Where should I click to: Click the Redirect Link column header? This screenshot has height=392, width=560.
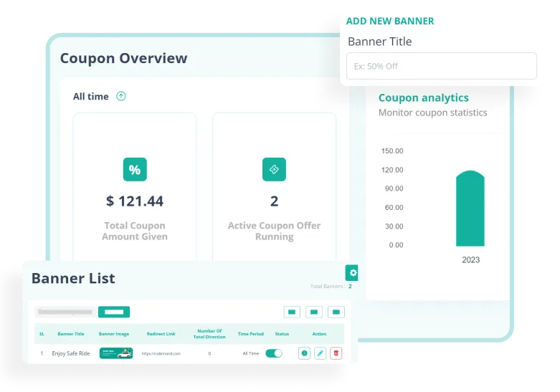tap(161, 334)
